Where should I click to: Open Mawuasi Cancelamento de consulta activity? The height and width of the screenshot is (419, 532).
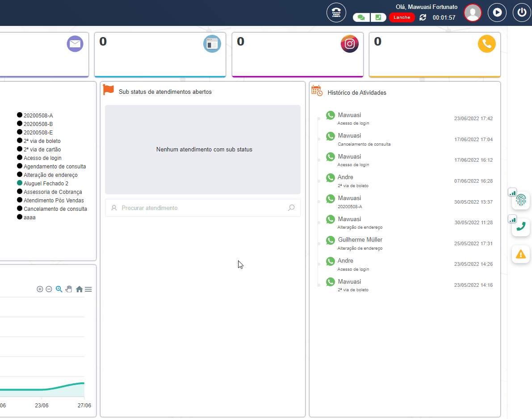click(x=409, y=139)
